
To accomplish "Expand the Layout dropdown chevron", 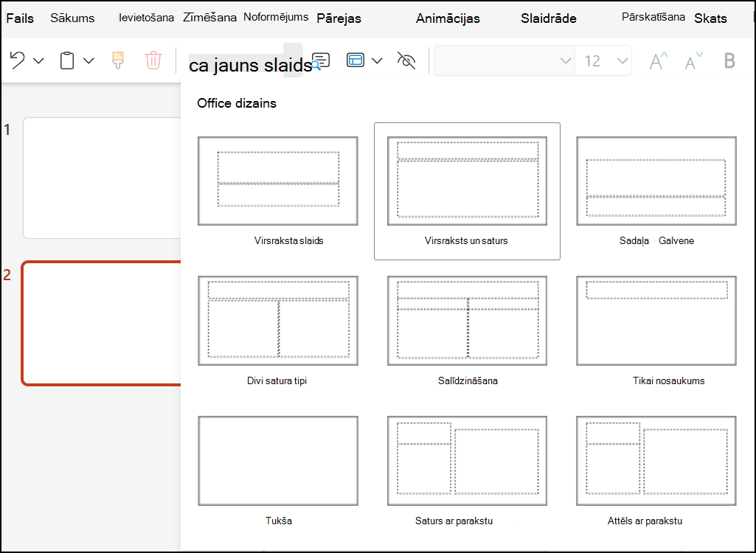I will 378,60.
